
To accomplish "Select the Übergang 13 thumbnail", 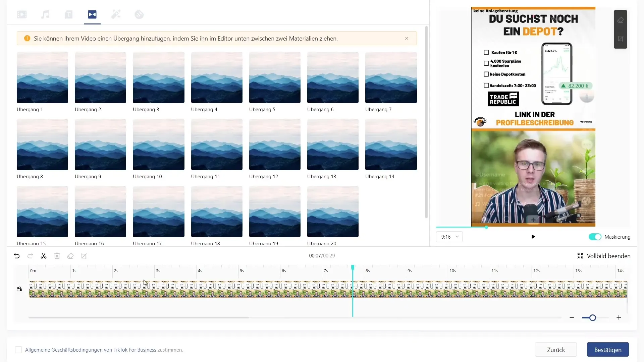I will (x=333, y=144).
